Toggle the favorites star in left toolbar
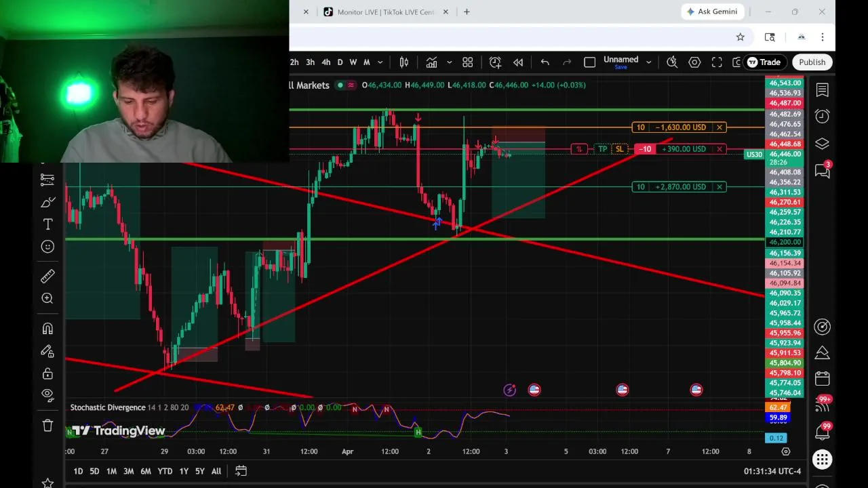Screen dimensions: 868x488 (x=47, y=483)
